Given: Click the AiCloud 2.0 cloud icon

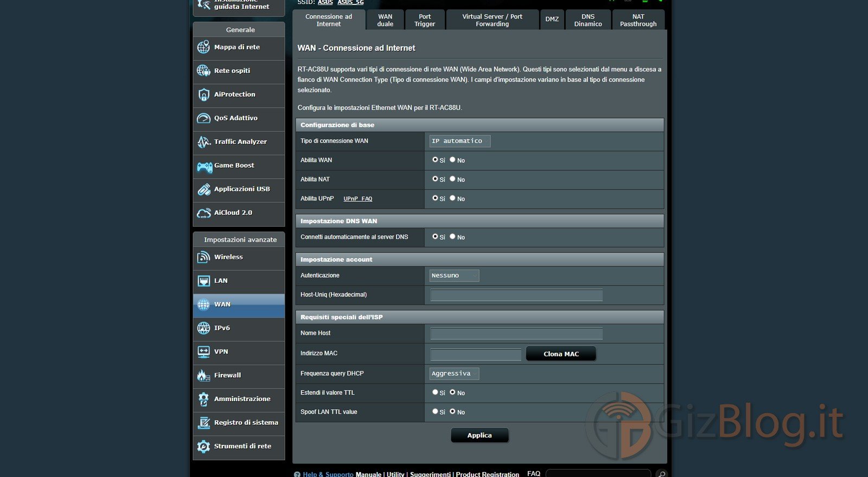Looking at the screenshot, I should [x=203, y=213].
